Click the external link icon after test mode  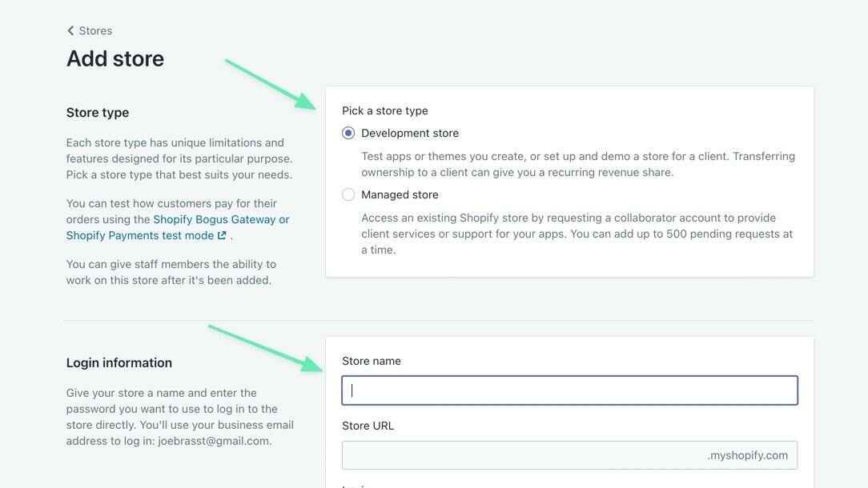[222, 235]
